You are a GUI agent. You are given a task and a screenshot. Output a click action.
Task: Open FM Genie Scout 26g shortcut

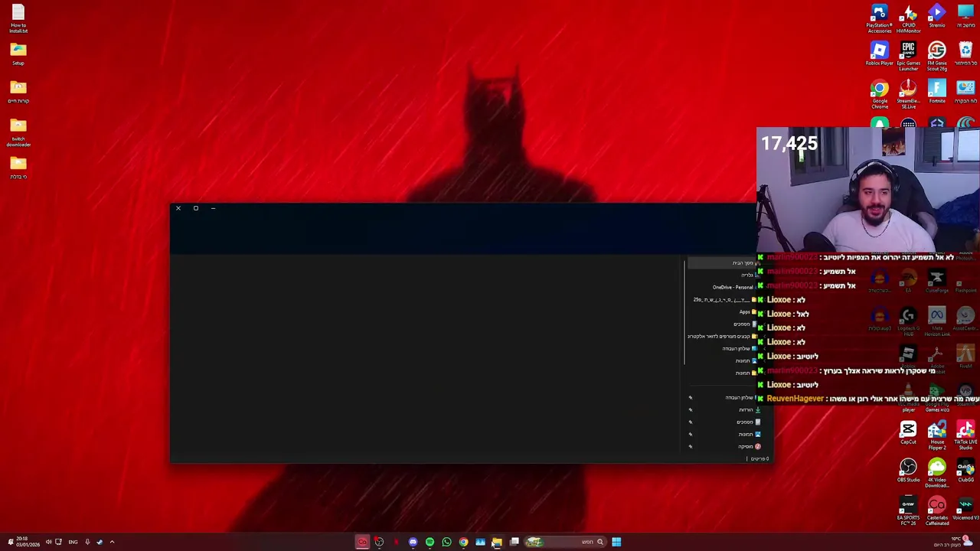(x=937, y=57)
